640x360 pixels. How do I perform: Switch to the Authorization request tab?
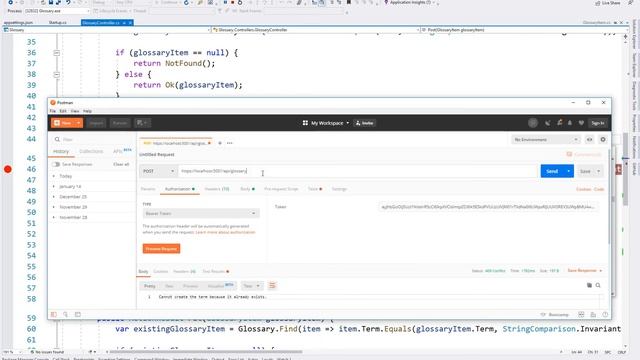pos(180,189)
